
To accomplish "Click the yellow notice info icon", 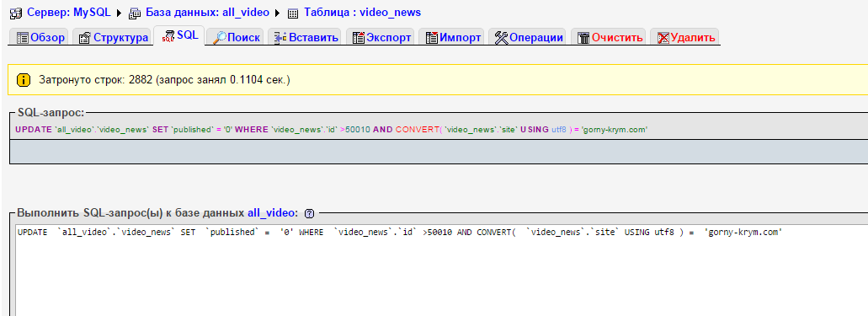I will pyautogui.click(x=24, y=80).
